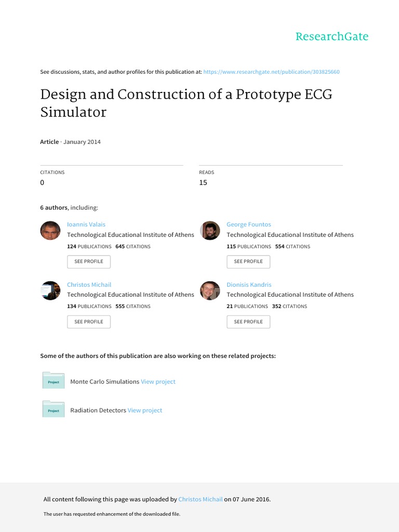View project for Monte Carlo Simulations
The image size is (399, 532).
click(x=158, y=382)
